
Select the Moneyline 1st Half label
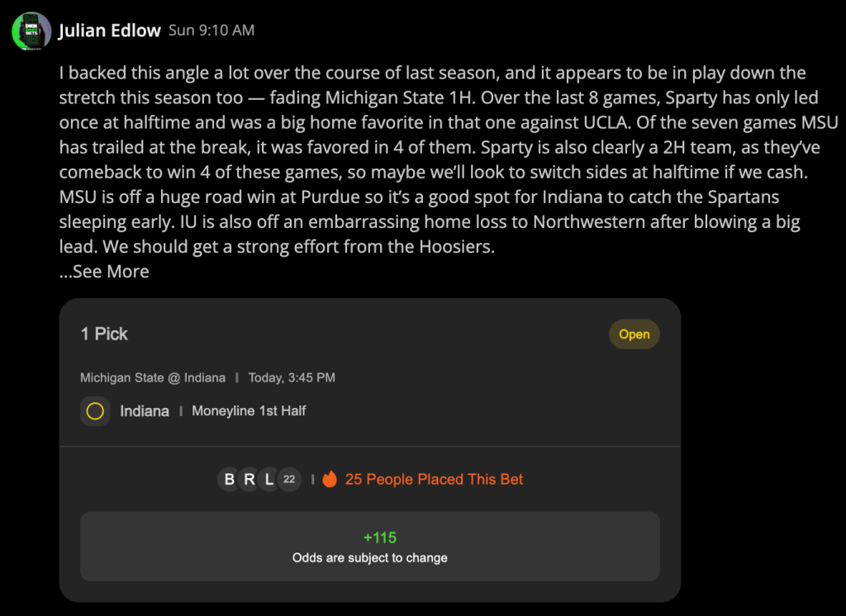pos(249,411)
